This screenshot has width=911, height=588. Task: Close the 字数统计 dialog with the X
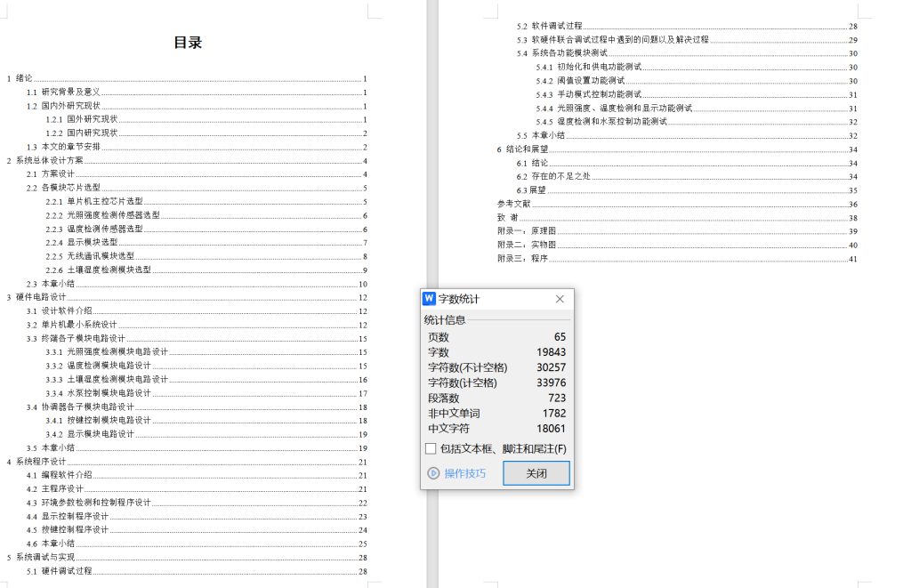click(x=560, y=298)
